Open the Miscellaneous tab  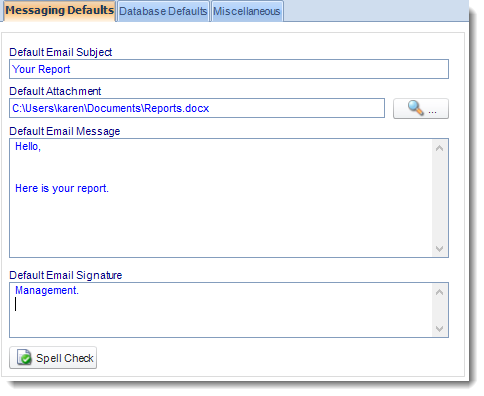pos(247,11)
